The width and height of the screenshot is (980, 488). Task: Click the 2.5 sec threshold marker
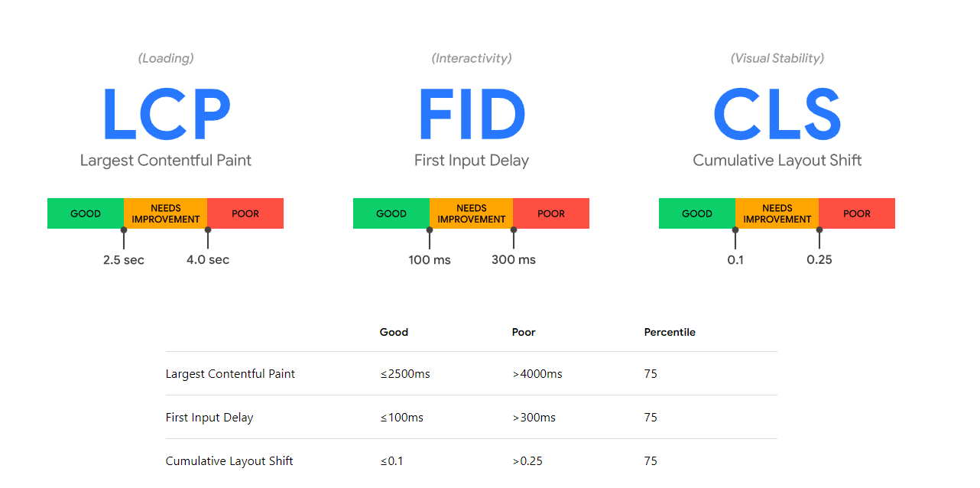(124, 259)
